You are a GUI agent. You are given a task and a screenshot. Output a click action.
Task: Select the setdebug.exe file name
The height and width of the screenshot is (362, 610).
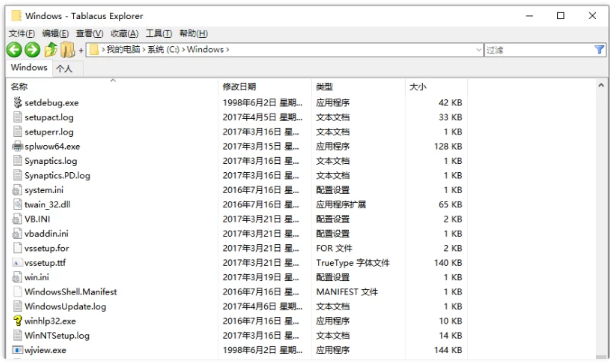[x=51, y=103]
